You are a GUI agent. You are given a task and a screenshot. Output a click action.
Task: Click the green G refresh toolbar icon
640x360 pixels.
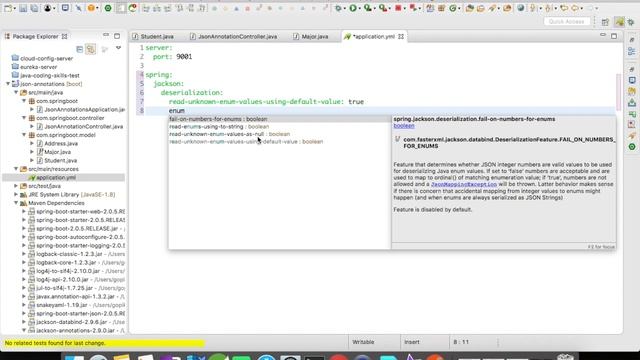click(x=452, y=8)
